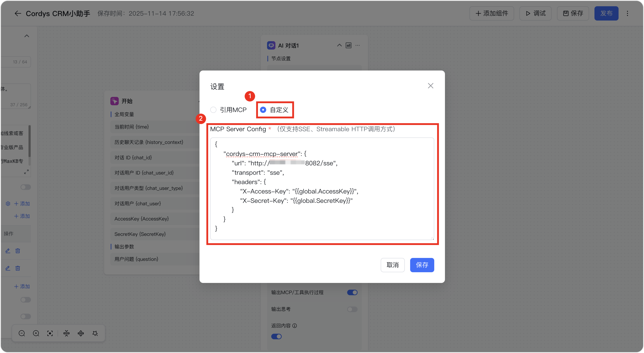The image size is (644, 353).
Task: Click the 发布 button in the top bar
Action: click(606, 13)
